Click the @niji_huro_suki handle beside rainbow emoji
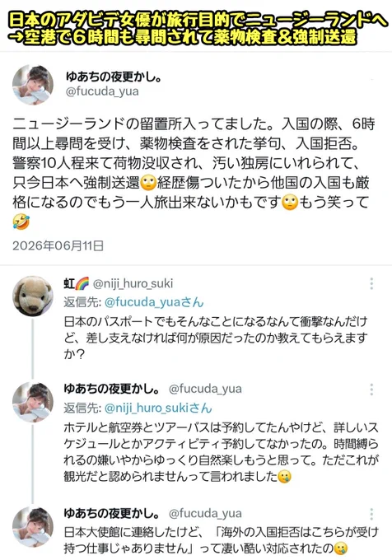 133,283
